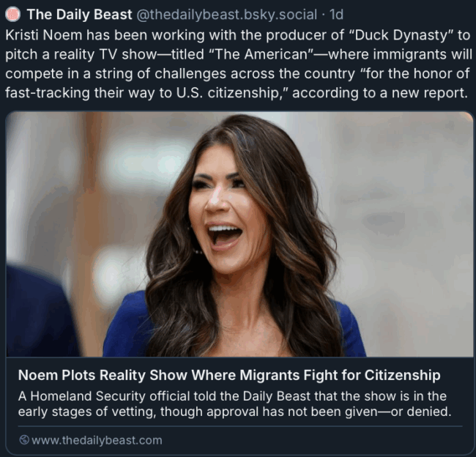The image size is (476, 457).
Task: Click the www.thedailybeast.com domain link
Action: coord(97,440)
